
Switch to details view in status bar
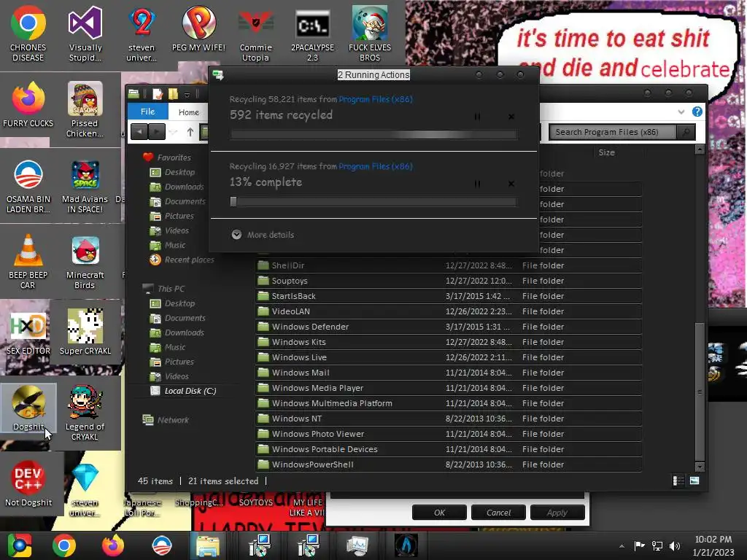[x=678, y=481]
